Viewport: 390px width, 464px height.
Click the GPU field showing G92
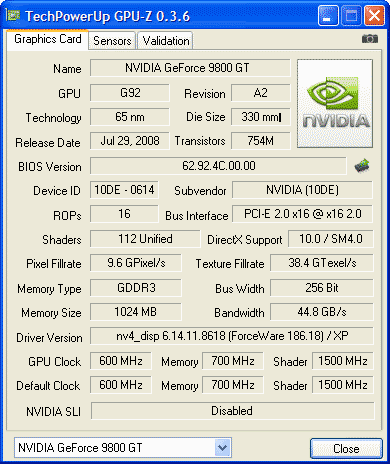point(130,93)
